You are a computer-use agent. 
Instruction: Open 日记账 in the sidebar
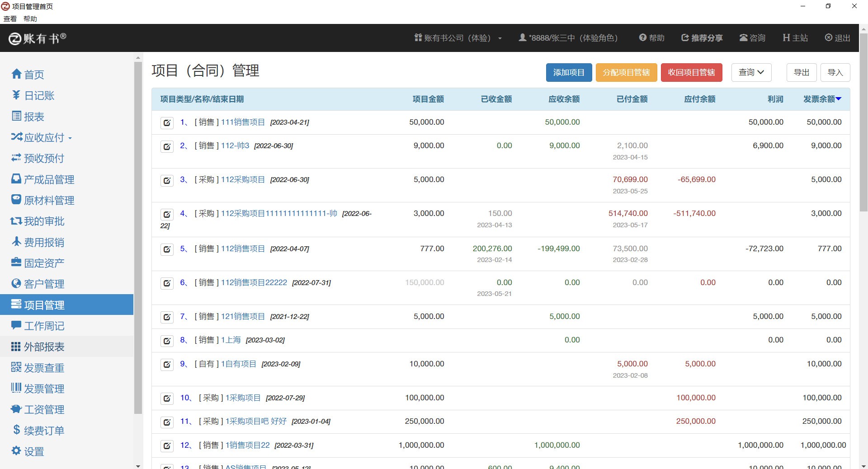pyautogui.click(x=33, y=95)
